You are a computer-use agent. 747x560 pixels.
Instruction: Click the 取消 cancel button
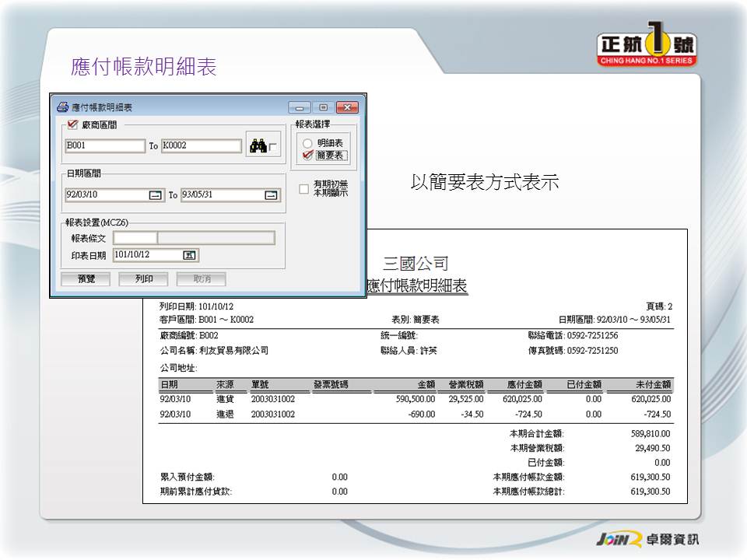(201, 278)
